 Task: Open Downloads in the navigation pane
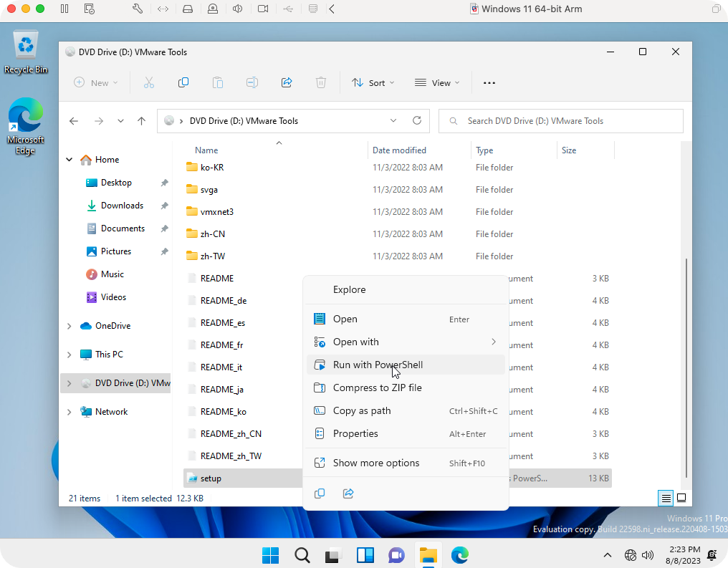coord(122,206)
